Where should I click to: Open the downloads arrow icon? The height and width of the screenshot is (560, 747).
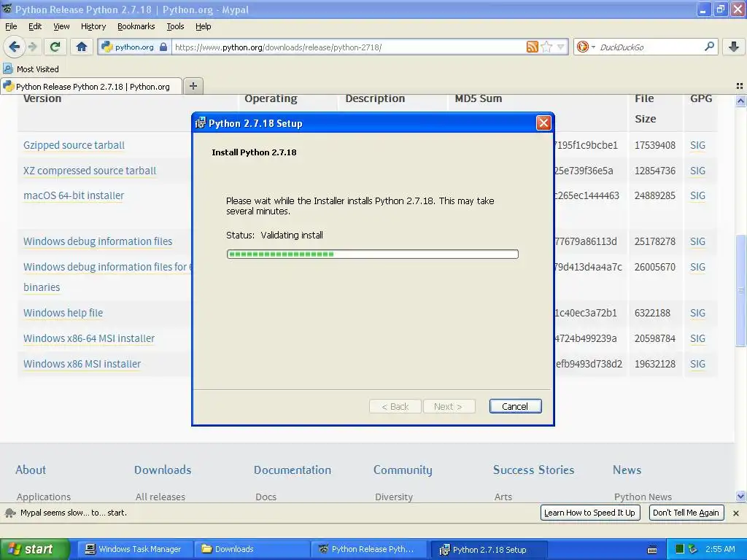pos(734,47)
